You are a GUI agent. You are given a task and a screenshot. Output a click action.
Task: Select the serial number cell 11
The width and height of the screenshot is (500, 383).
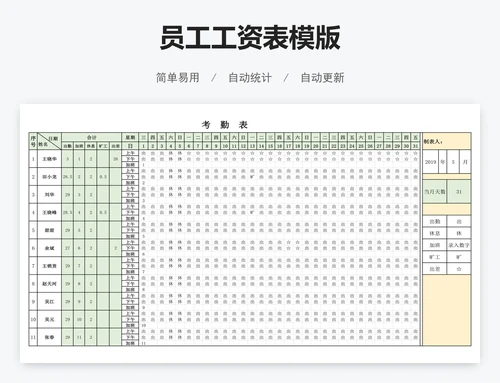[33, 337]
